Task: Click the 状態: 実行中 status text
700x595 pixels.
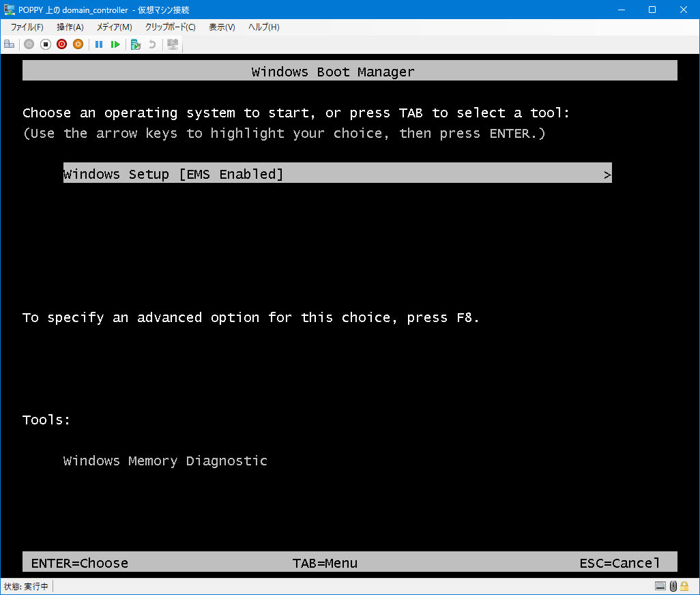Action: pos(26,587)
